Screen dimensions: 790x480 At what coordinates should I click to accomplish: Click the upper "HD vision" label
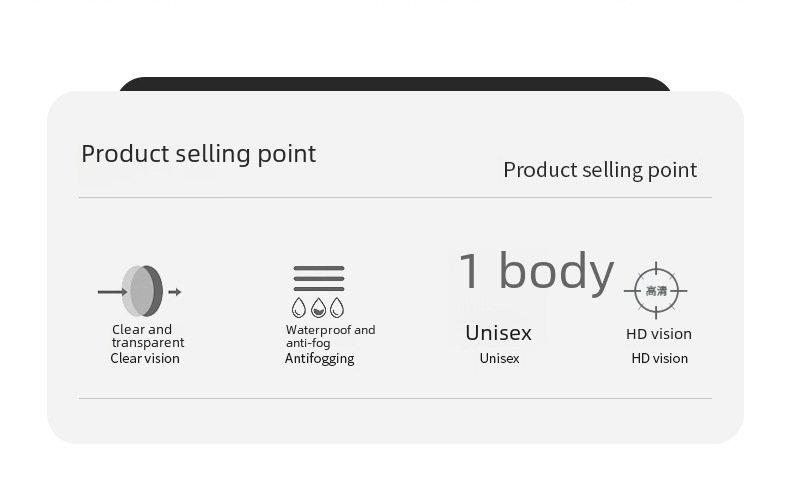[x=659, y=334]
